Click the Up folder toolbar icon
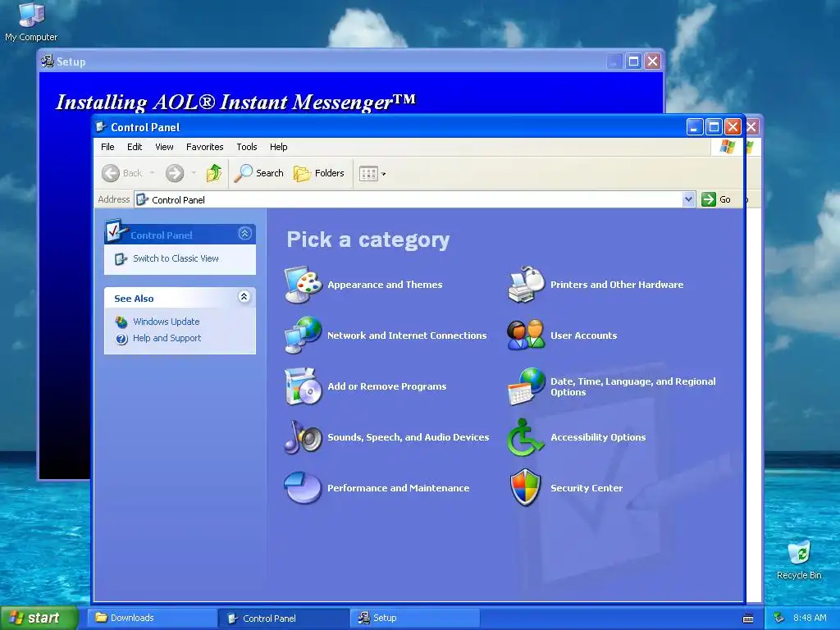 (214, 173)
